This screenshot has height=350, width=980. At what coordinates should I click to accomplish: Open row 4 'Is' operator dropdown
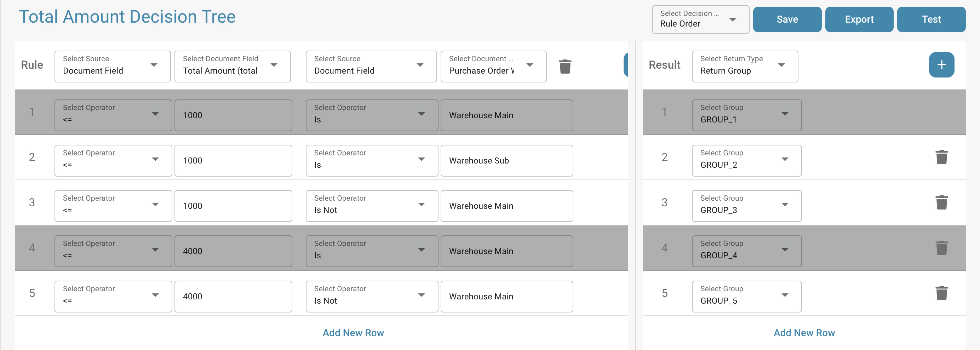click(x=372, y=251)
